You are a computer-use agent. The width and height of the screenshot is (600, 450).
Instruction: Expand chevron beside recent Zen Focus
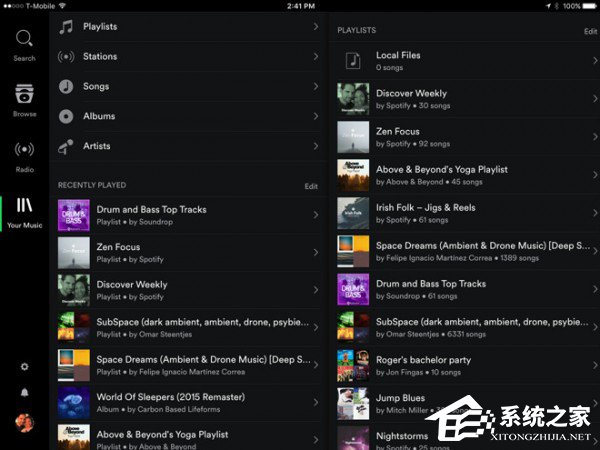point(316,253)
